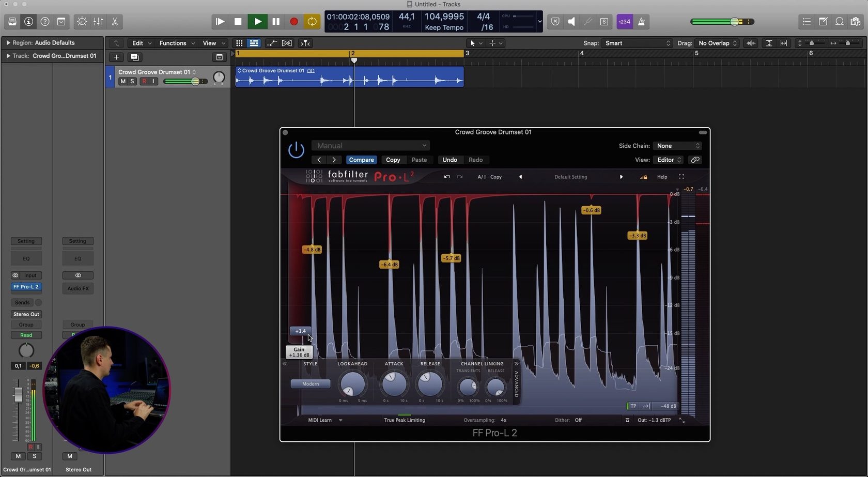Solo the Crowd Groove Drumset 01 track
This screenshot has height=477, width=868.
click(x=132, y=82)
